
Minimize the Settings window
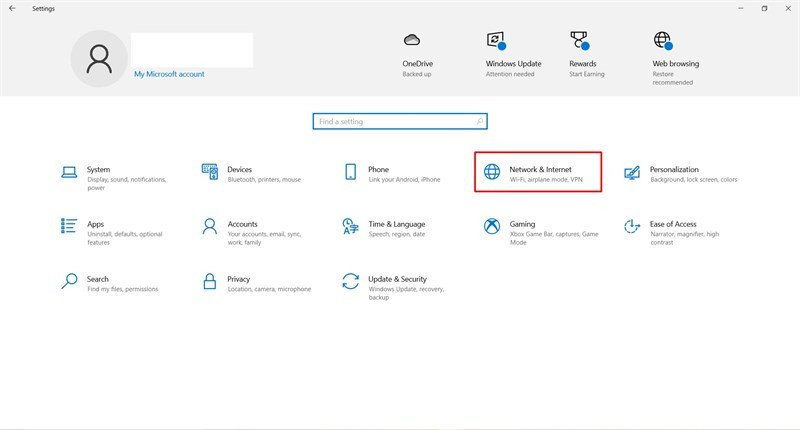click(741, 8)
